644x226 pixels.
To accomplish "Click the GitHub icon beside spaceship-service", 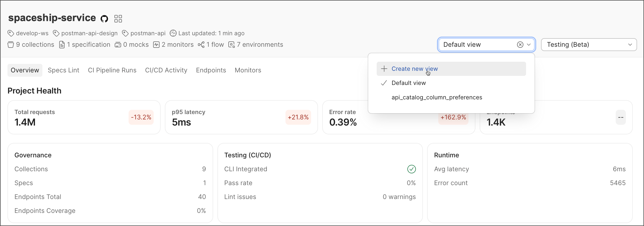I will (x=104, y=19).
